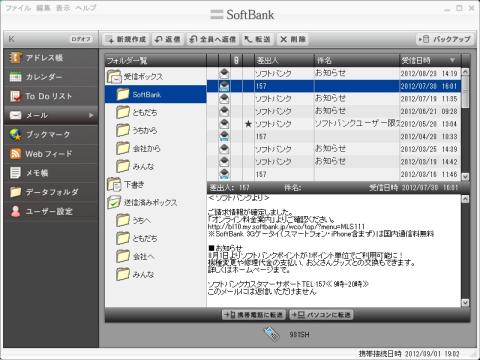The image size is (480, 360).
Task: Open starred ソフトバンクユーザー限定 mail
Action: (334, 124)
